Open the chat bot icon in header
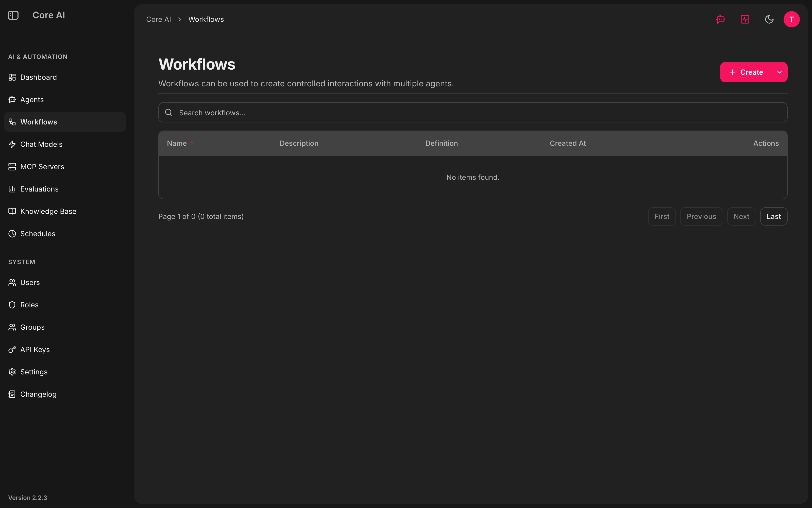812x508 pixels. (720, 20)
